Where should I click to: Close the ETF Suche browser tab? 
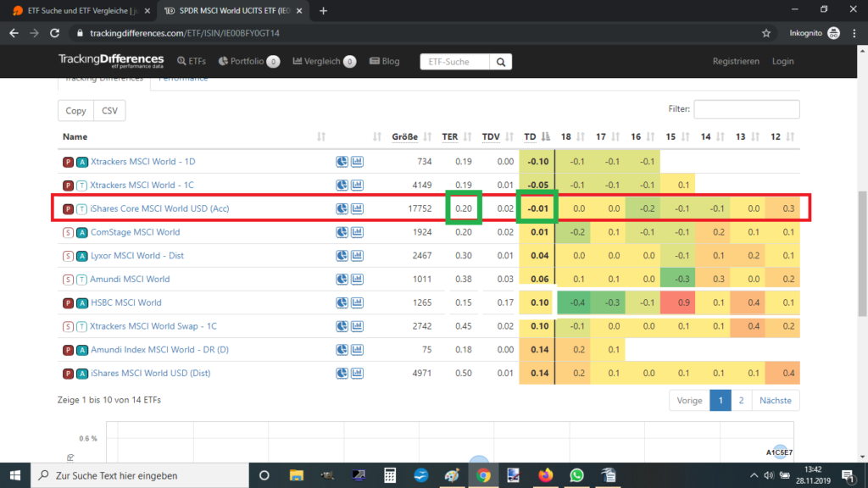pyautogui.click(x=147, y=10)
